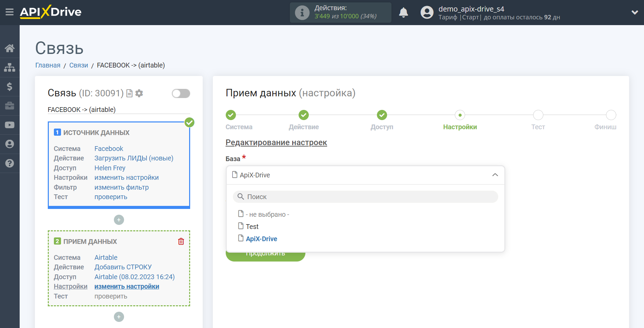The width and height of the screenshot is (644, 328).
Task: Expand the account menu chevron
Action: click(x=635, y=13)
